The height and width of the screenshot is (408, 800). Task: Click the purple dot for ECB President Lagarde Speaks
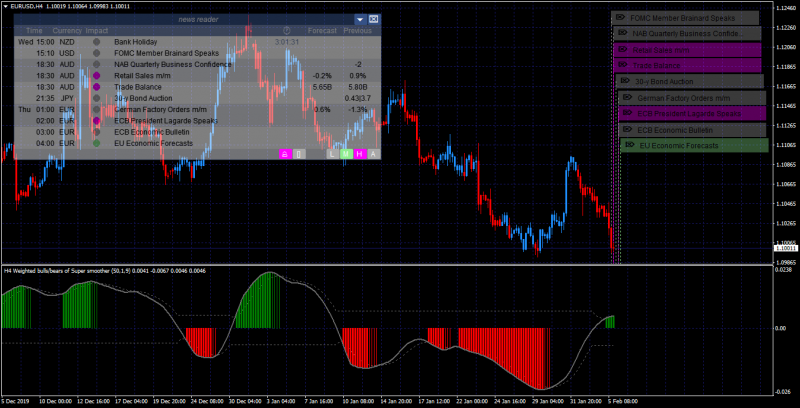96,120
